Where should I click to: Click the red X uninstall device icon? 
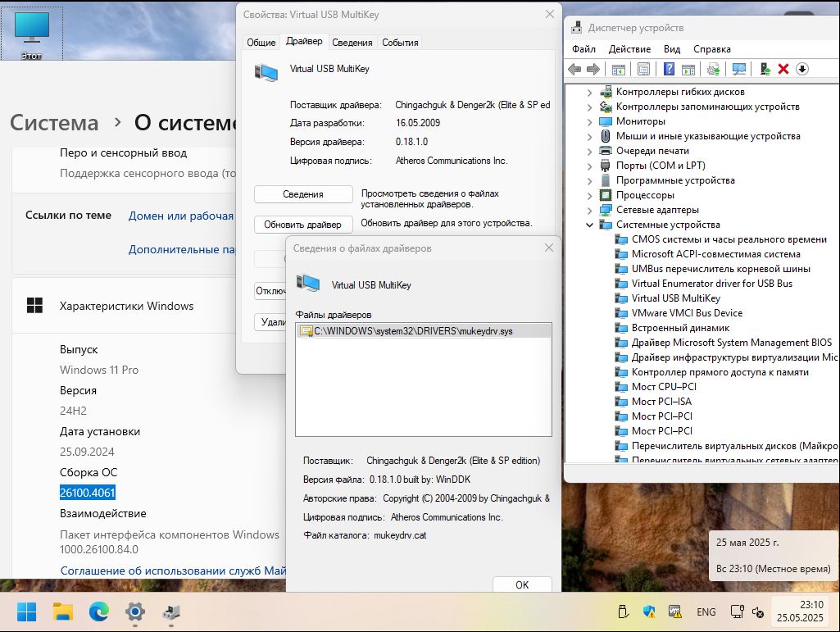(x=783, y=69)
